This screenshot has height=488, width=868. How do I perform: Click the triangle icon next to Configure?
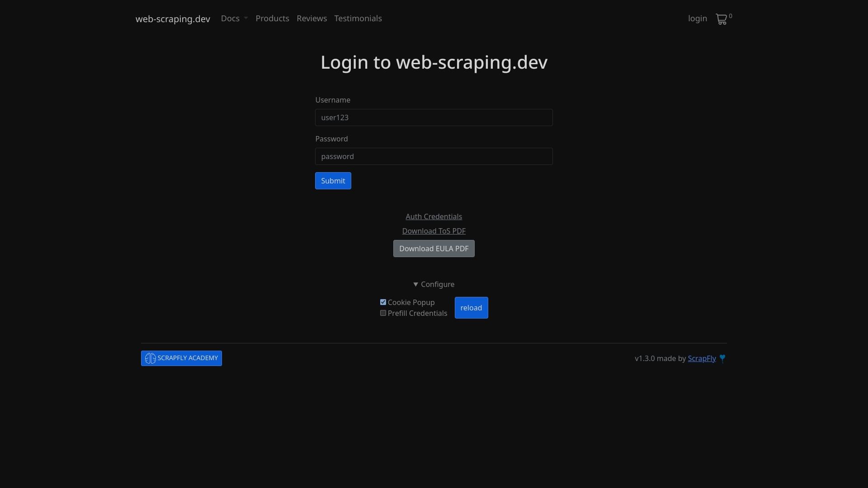[415, 284]
